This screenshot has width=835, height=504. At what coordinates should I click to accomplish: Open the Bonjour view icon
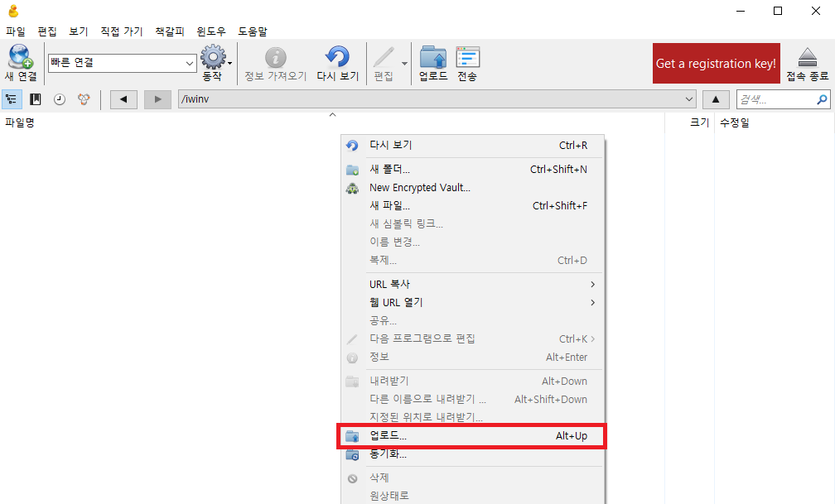click(84, 99)
